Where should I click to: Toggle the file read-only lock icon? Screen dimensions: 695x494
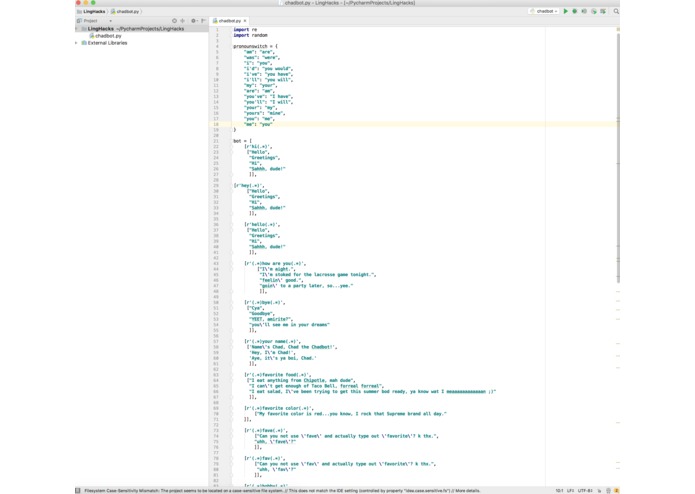point(600,491)
